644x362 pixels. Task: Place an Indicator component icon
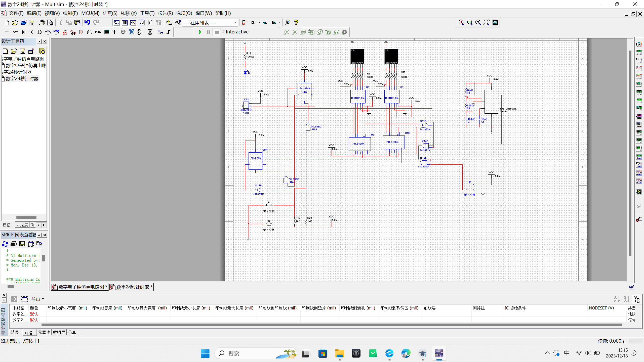81,32
